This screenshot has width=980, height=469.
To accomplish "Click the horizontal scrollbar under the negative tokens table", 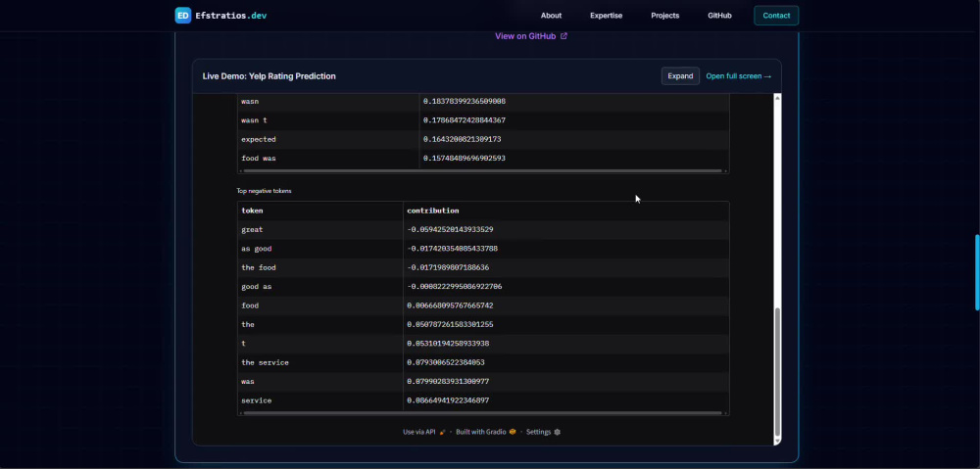I will 483,413.
